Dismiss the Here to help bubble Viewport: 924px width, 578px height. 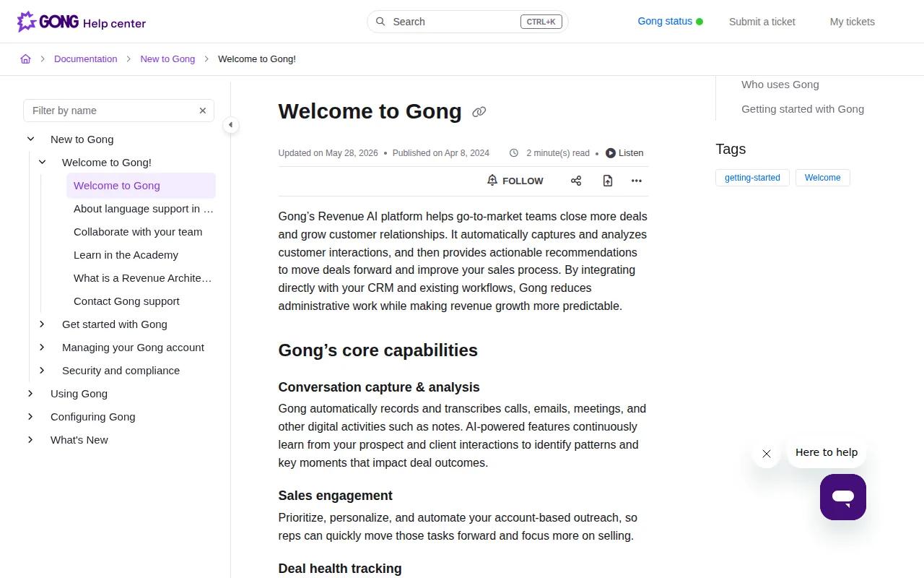point(767,454)
